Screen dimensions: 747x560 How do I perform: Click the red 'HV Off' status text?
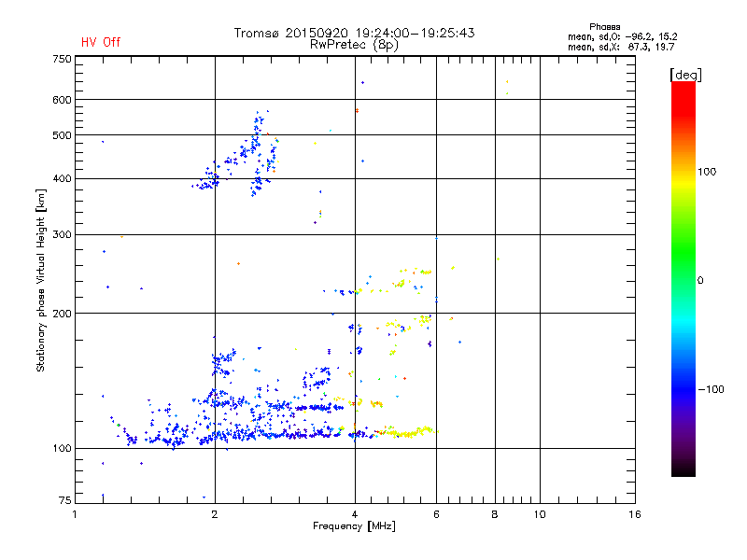click(101, 42)
